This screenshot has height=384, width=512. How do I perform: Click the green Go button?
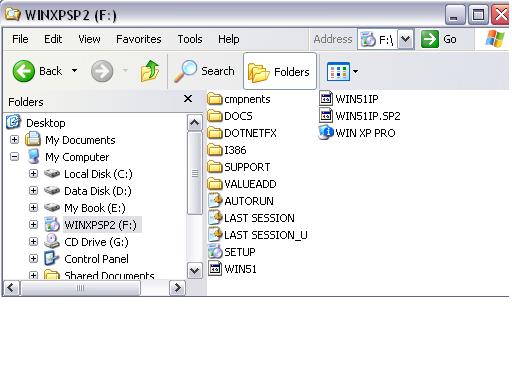(x=430, y=39)
